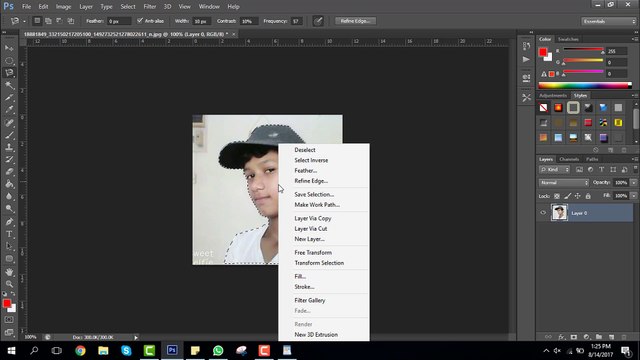Open the Color panel options menu
640x360 pixels.
pos(634,39)
